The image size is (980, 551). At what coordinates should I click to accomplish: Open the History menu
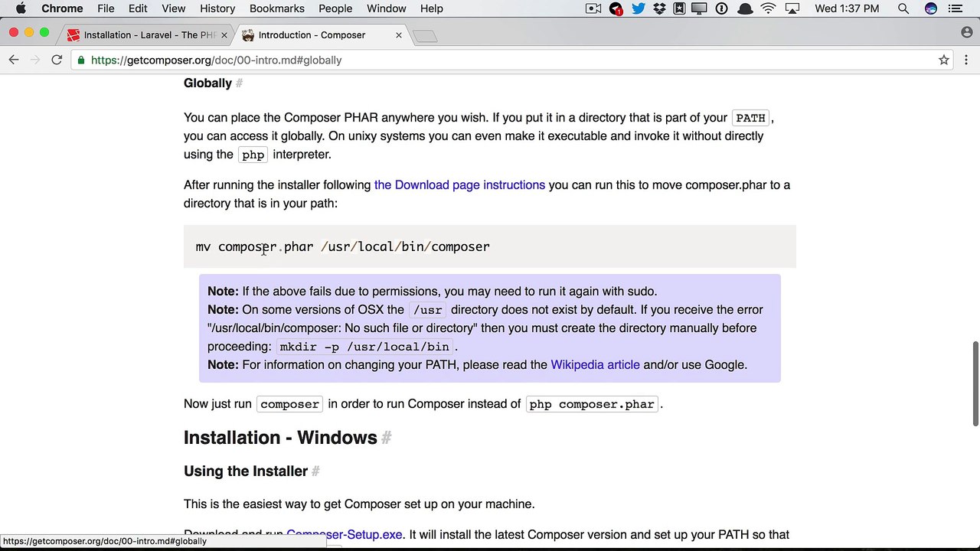[217, 8]
